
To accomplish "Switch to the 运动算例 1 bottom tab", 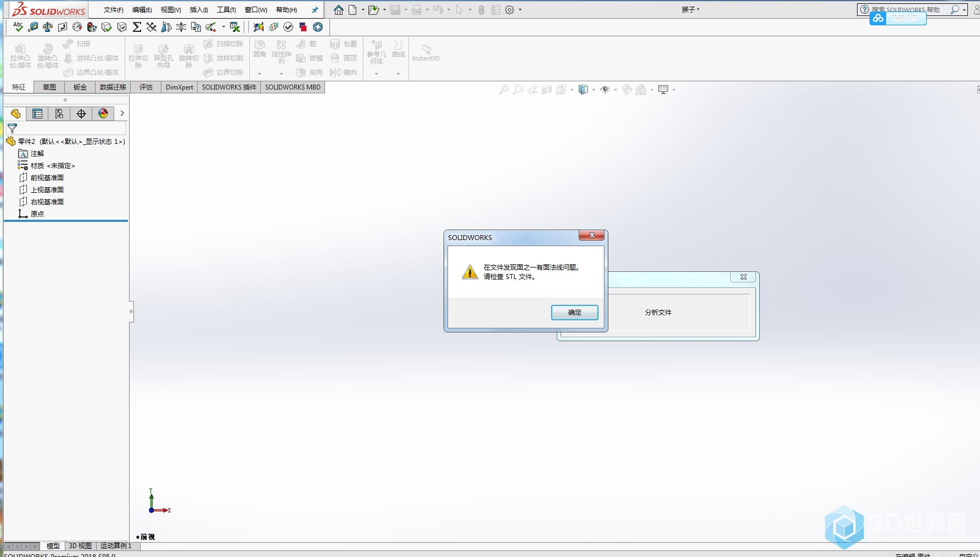I will click(115, 546).
